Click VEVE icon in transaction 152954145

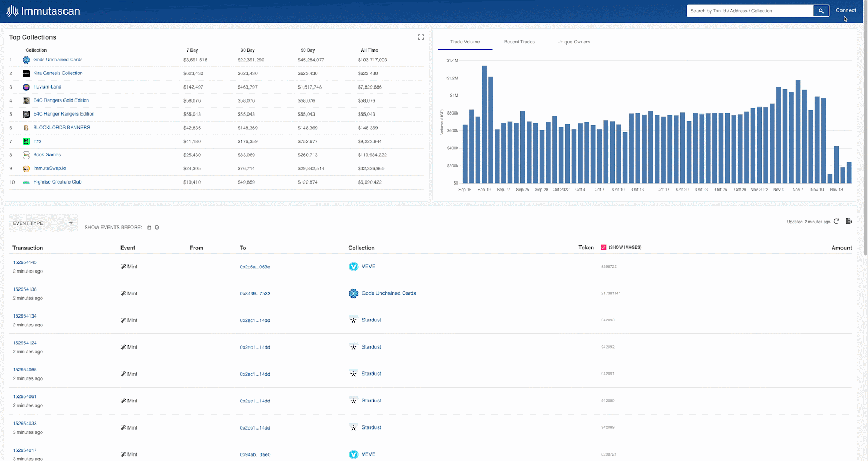click(x=353, y=267)
